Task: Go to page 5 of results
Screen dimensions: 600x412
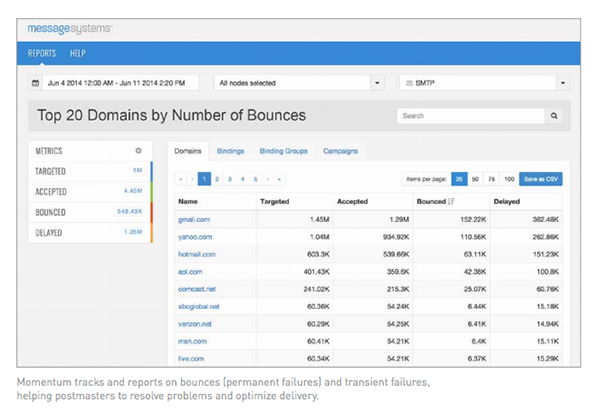Action: click(x=255, y=179)
